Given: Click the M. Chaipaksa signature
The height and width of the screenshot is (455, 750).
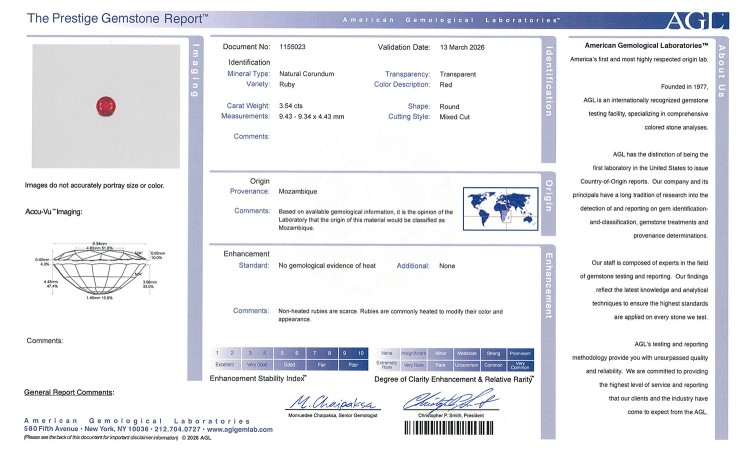Looking at the screenshot, I should point(333,402).
